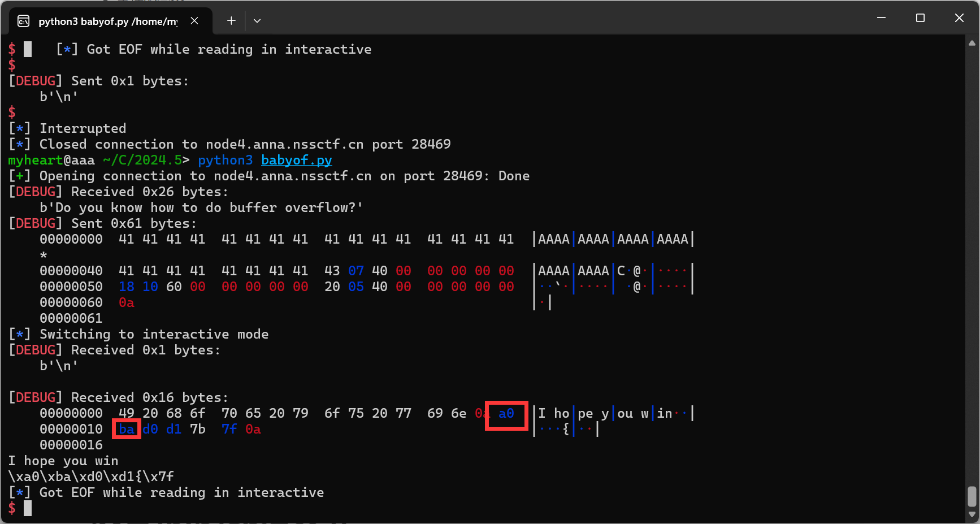Image resolution: width=980 pixels, height=524 pixels.
Task: Click 'Opening connection to node4.anna.nssctf.cn' line
Action: pos(269,176)
